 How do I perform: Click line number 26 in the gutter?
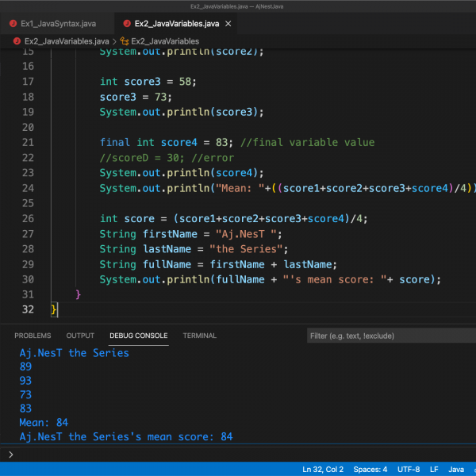tap(28, 218)
